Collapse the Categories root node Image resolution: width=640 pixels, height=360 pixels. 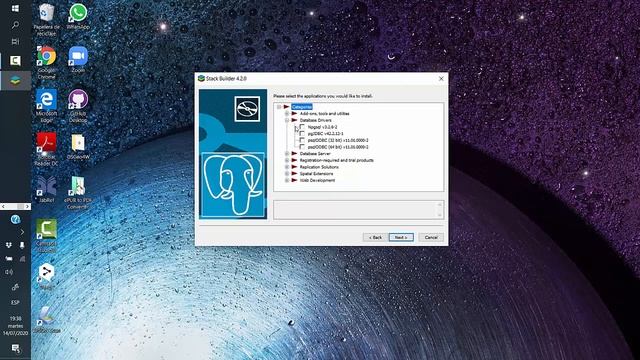pyautogui.click(x=279, y=107)
